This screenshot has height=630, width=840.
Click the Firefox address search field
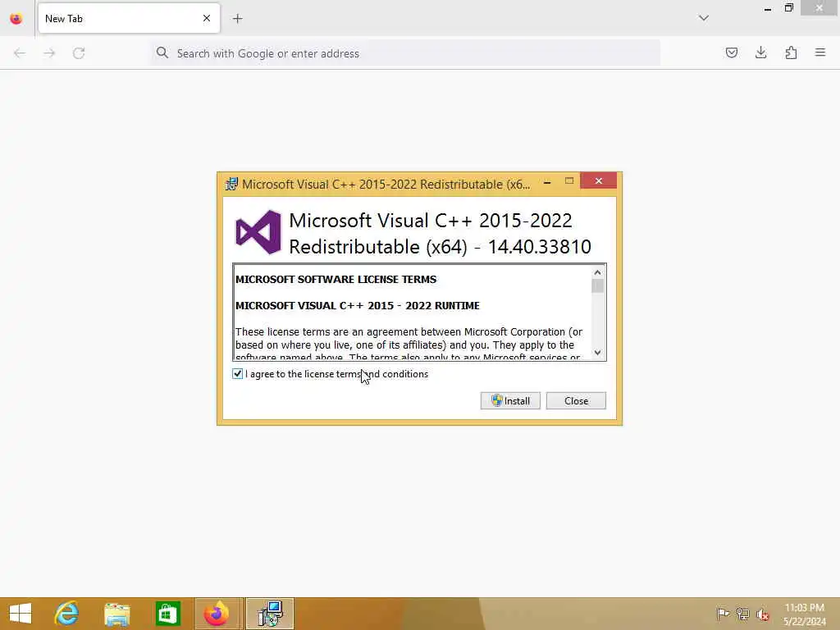point(405,53)
